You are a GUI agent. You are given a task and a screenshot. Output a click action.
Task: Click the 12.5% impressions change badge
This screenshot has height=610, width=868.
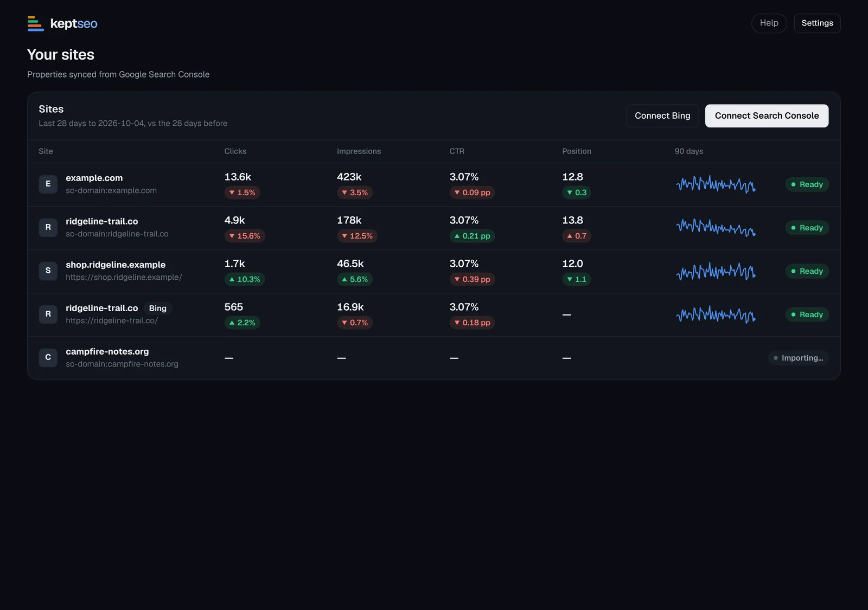pos(357,236)
